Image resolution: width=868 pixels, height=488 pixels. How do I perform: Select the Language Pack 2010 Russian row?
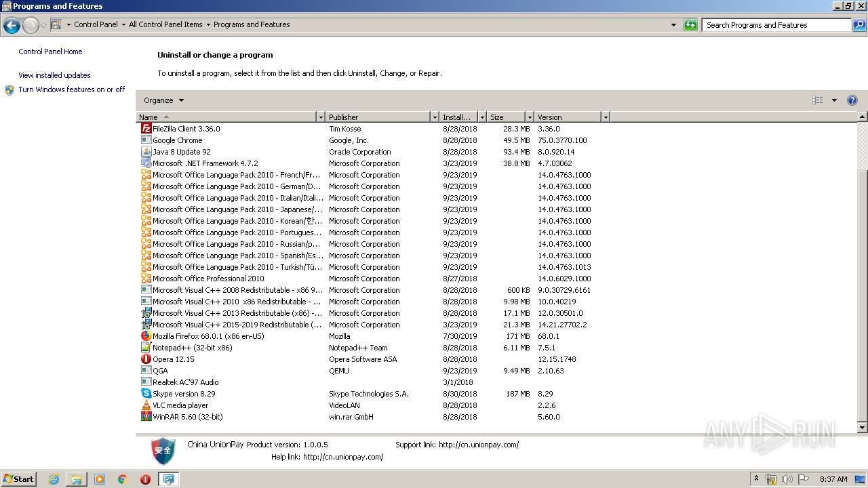[374, 243]
